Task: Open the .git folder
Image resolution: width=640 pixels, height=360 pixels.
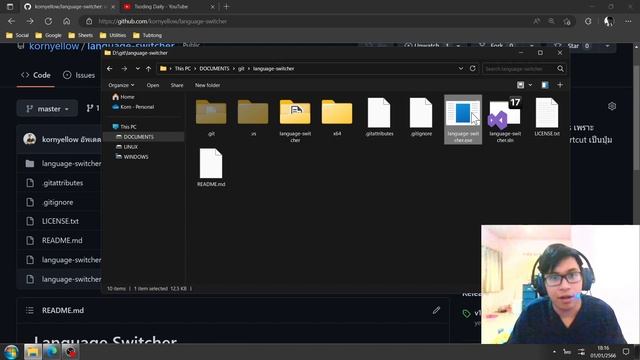Action: point(211,117)
